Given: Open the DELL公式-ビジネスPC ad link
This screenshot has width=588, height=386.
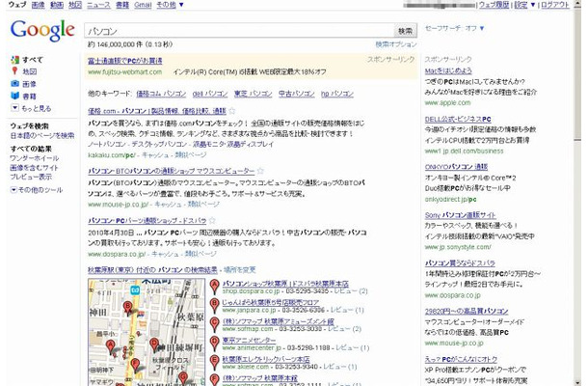Looking at the screenshot, I should click(x=458, y=119).
